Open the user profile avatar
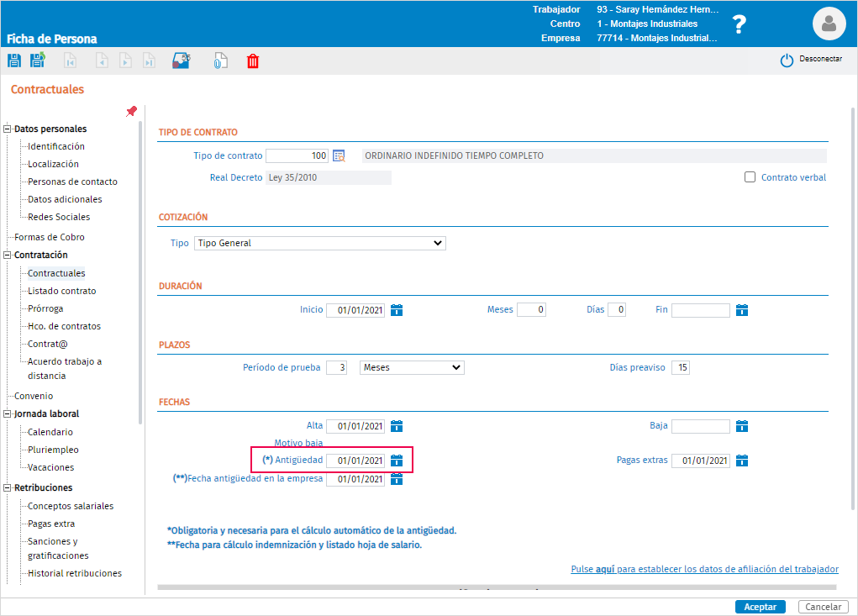This screenshot has width=858, height=616. (829, 24)
